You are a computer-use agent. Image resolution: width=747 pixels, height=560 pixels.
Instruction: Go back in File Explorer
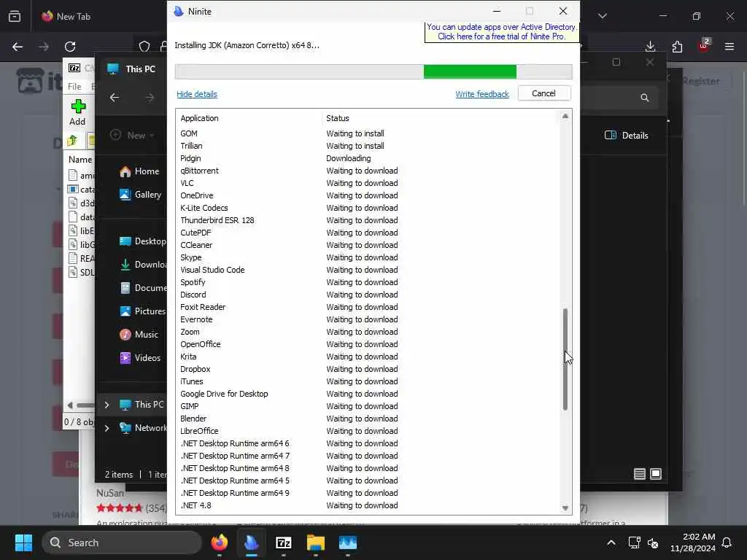click(x=115, y=98)
